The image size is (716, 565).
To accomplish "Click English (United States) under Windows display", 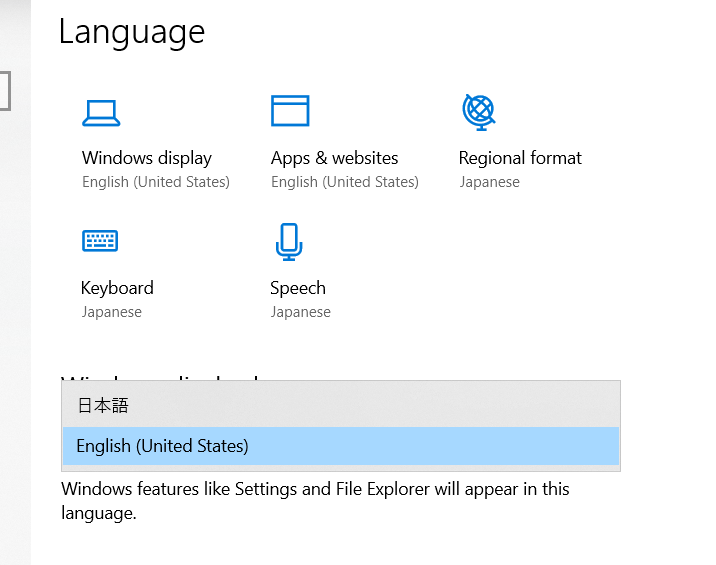I will [156, 182].
